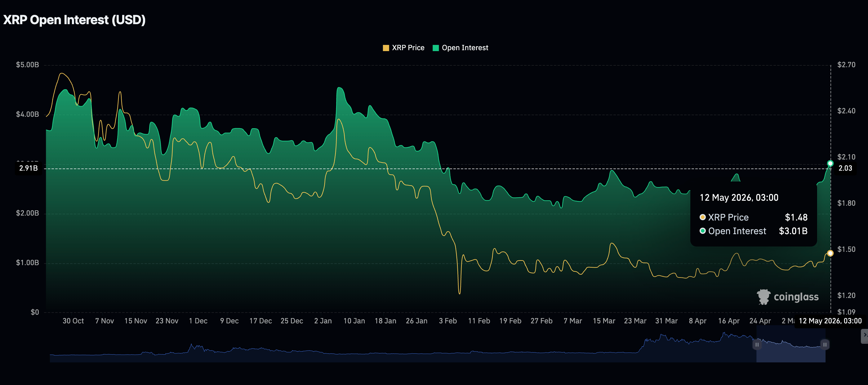Toggle the Open Interest series via its legend label
The height and width of the screenshot is (385, 868).
[465, 48]
